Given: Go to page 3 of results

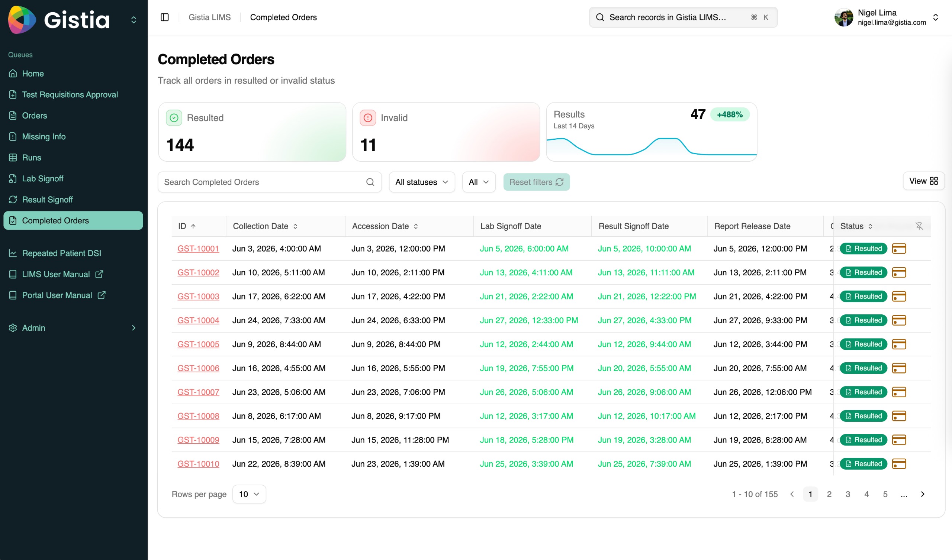Looking at the screenshot, I should coord(848,494).
